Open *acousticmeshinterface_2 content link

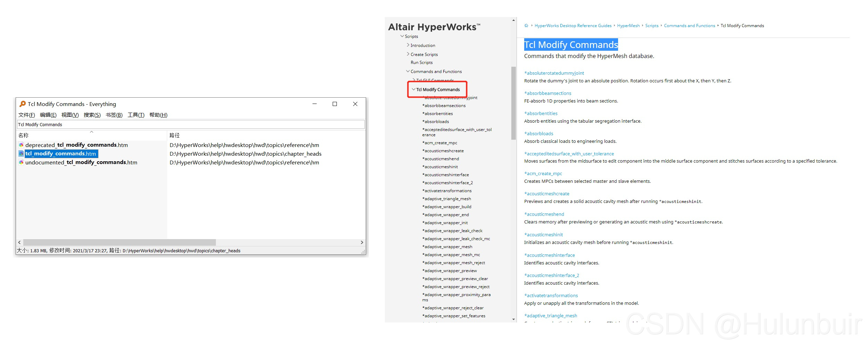pos(552,275)
